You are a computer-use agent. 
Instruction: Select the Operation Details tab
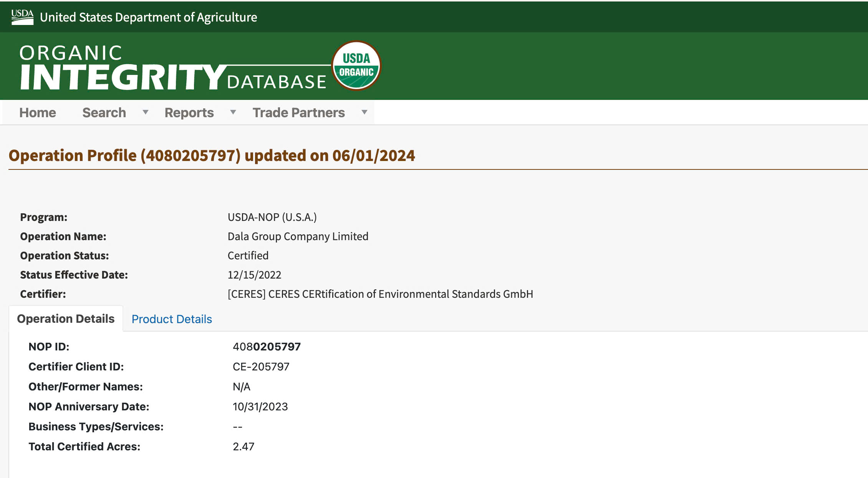point(66,319)
